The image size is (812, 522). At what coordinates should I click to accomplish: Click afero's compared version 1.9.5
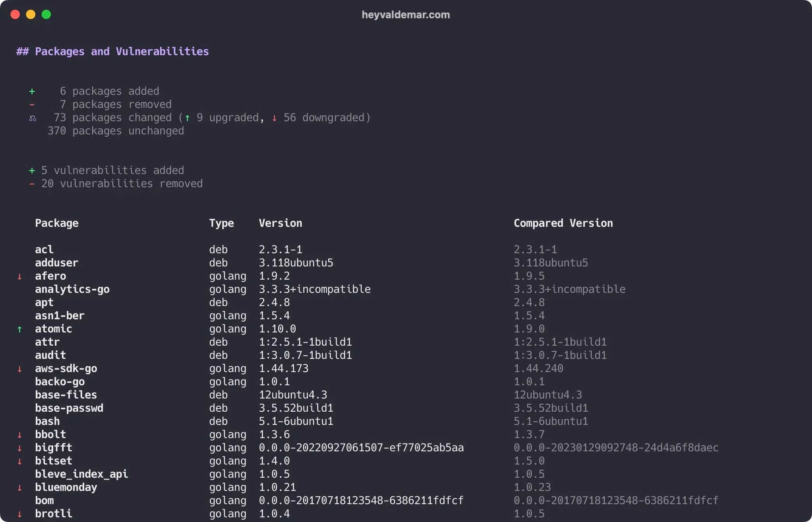529,276
